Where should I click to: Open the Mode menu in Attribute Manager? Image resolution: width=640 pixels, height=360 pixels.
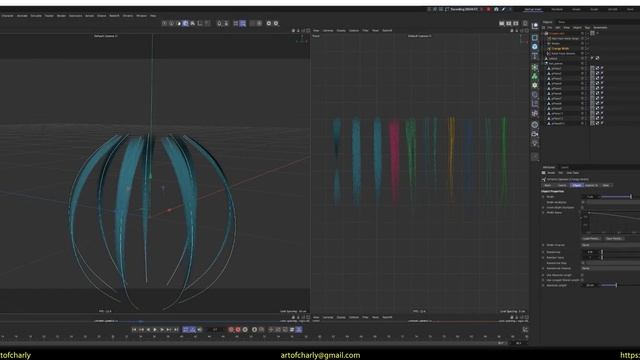551,173
